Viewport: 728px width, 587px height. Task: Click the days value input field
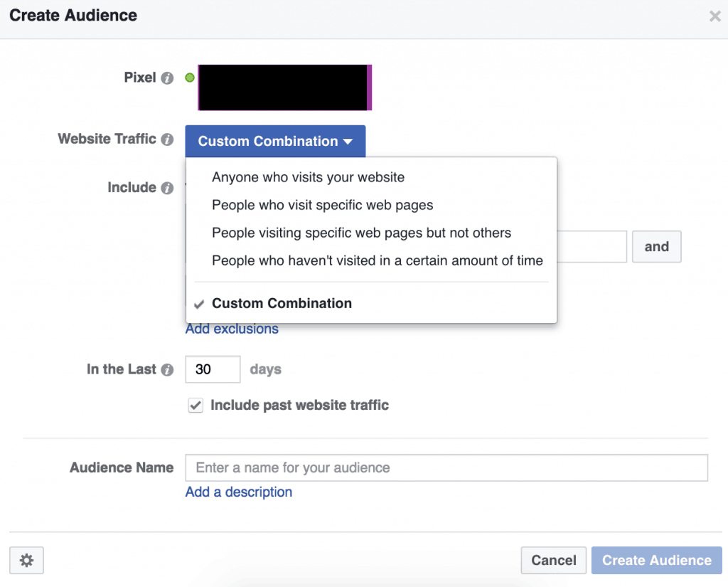click(x=212, y=369)
